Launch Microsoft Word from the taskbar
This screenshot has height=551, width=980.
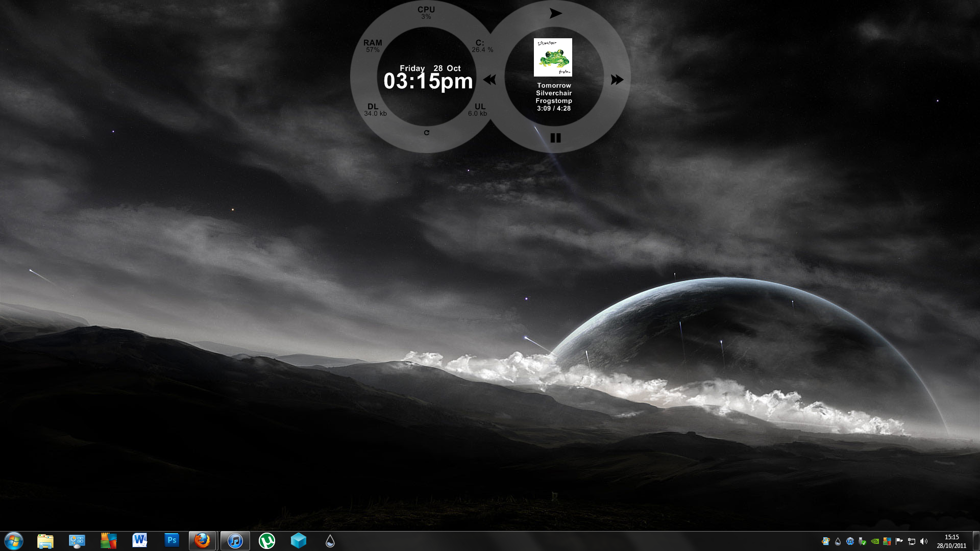140,541
